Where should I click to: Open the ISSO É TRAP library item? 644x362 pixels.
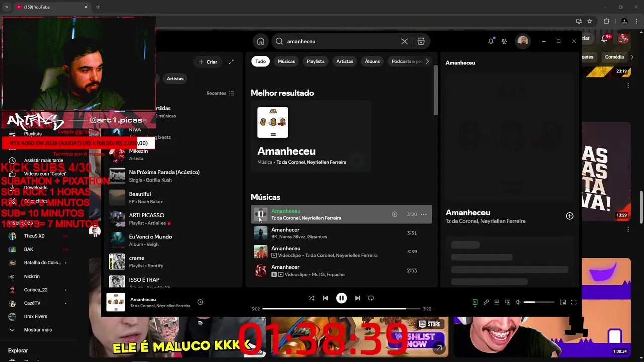171,282
